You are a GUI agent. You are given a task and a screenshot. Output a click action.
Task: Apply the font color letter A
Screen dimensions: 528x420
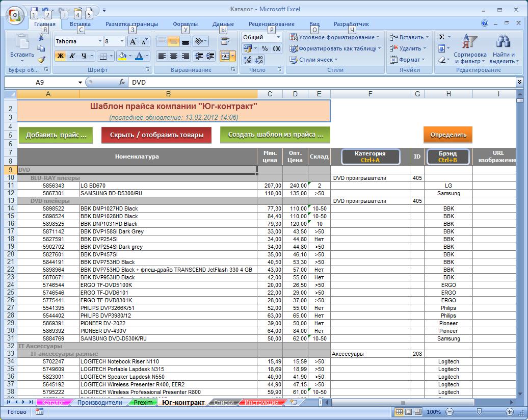click(x=139, y=56)
